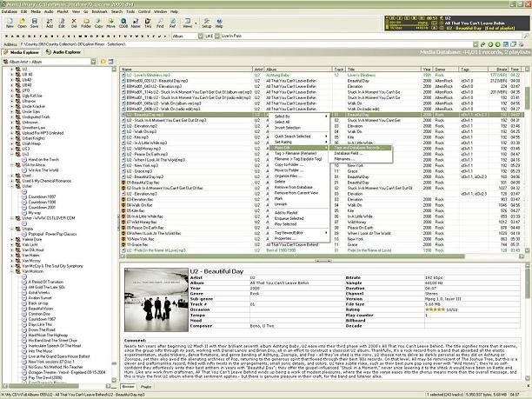
Task: Click the Copy toolbar icon
Action: pyautogui.click(x=99, y=22)
